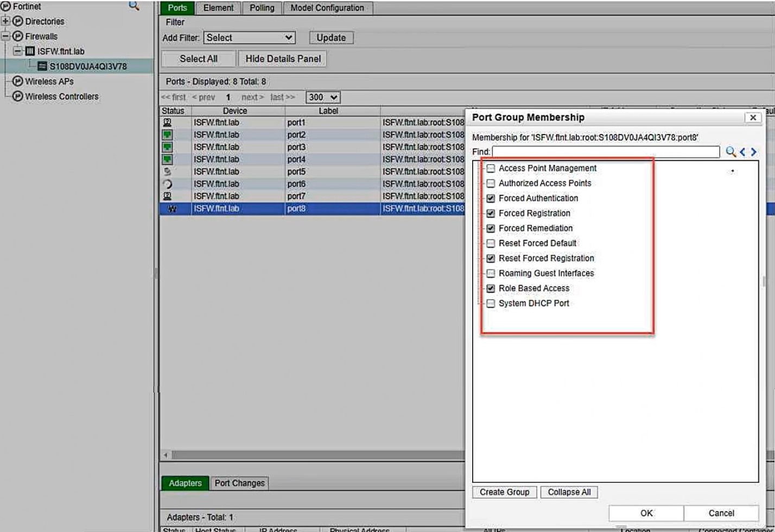
Task: Click the previous match arrow in Find
Action: pos(742,152)
